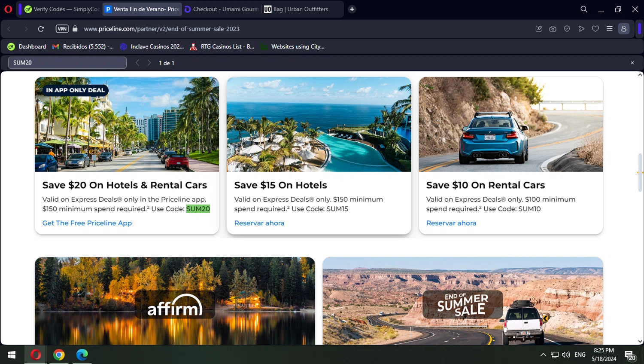Click Reservar ahora under Save $15 On Hotels
The height and width of the screenshot is (364, 644).
(259, 223)
